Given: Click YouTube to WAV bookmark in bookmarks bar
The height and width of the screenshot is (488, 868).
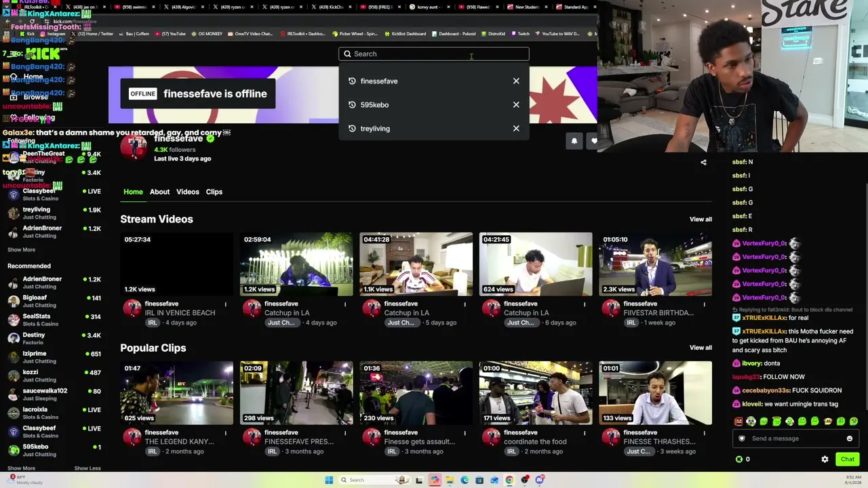Looking at the screenshot, I should coord(557,33).
